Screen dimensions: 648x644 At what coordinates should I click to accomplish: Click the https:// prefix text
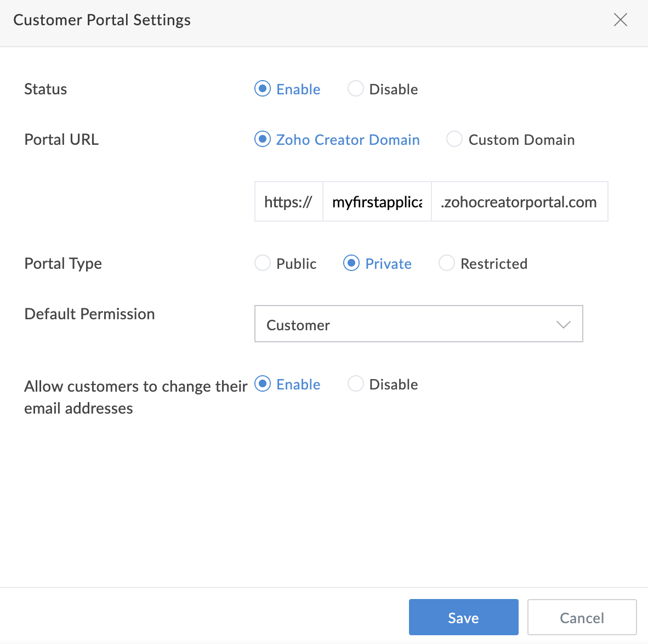pyautogui.click(x=288, y=202)
